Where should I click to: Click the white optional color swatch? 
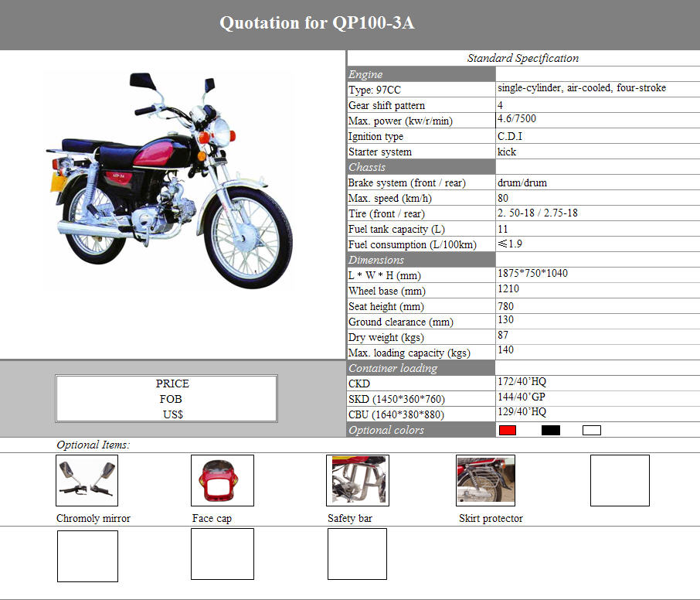pyautogui.click(x=592, y=430)
